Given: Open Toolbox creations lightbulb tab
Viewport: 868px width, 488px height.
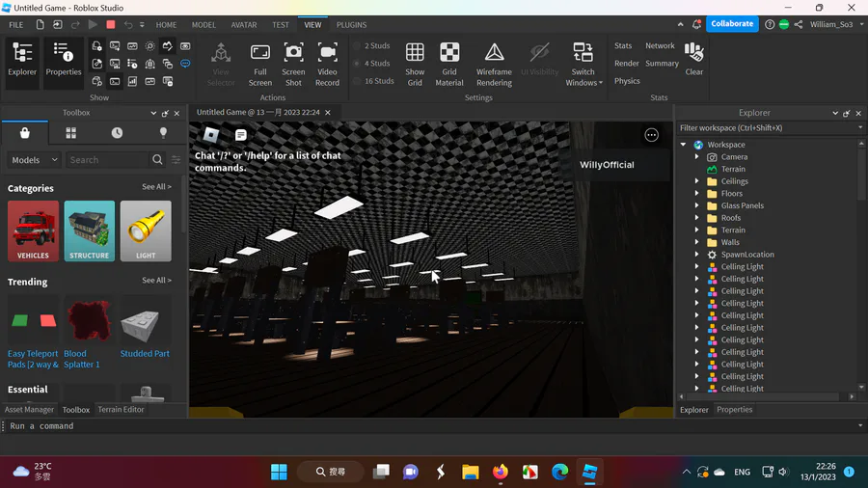Looking at the screenshot, I should pos(163,133).
